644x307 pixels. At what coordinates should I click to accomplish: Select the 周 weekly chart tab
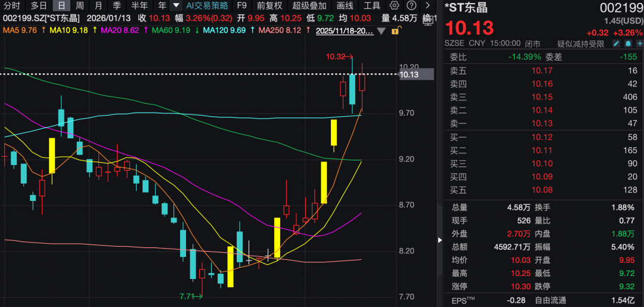pyautogui.click(x=79, y=5)
